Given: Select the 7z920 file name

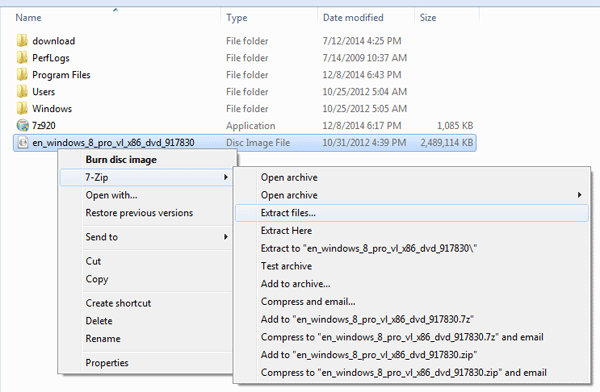Looking at the screenshot, I should [44, 126].
